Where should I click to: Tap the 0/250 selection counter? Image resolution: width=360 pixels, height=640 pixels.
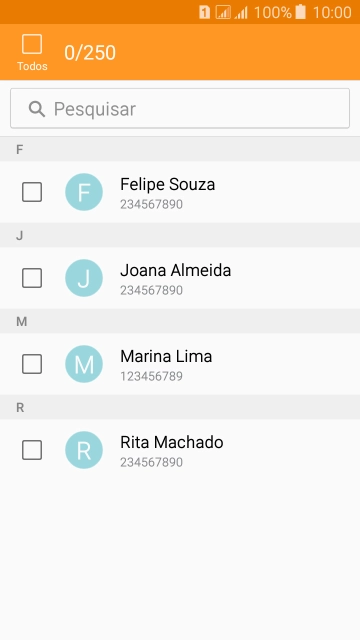(x=90, y=53)
